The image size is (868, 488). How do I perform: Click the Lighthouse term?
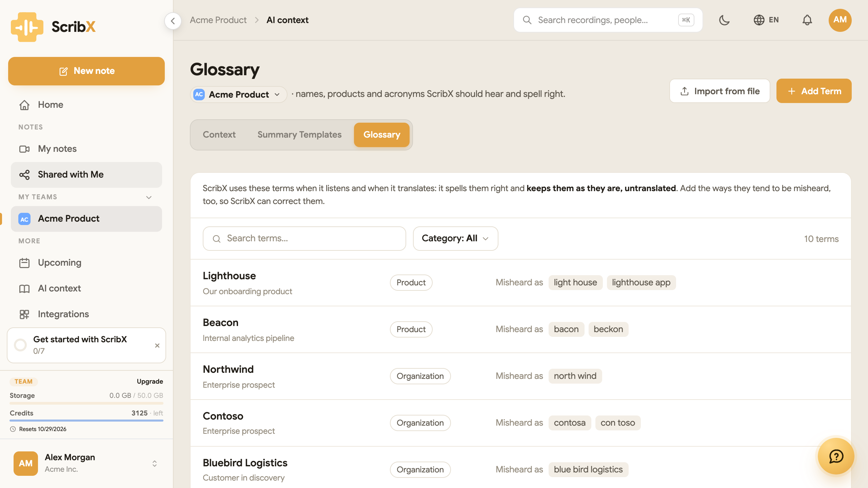point(229,276)
